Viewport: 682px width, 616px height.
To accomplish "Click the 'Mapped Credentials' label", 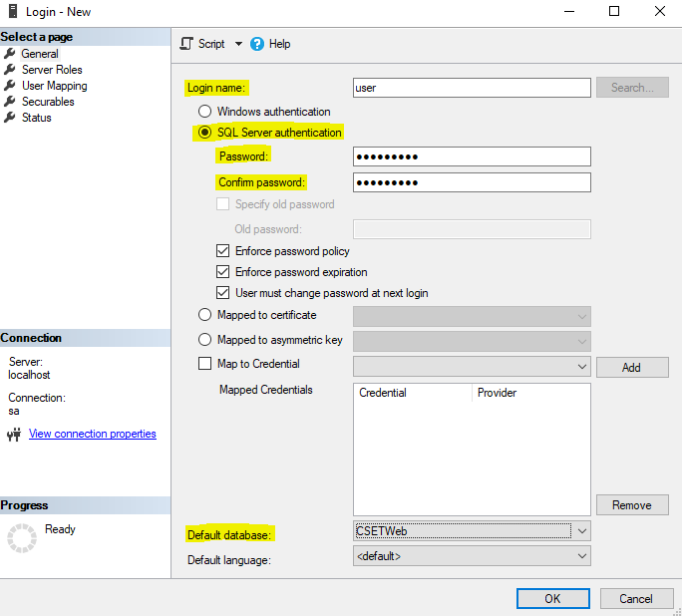I will click(266, 390).
